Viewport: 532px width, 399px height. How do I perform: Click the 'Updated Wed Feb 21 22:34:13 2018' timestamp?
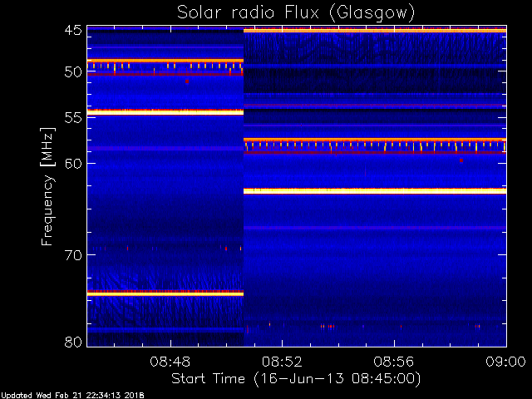pos(72,396)
